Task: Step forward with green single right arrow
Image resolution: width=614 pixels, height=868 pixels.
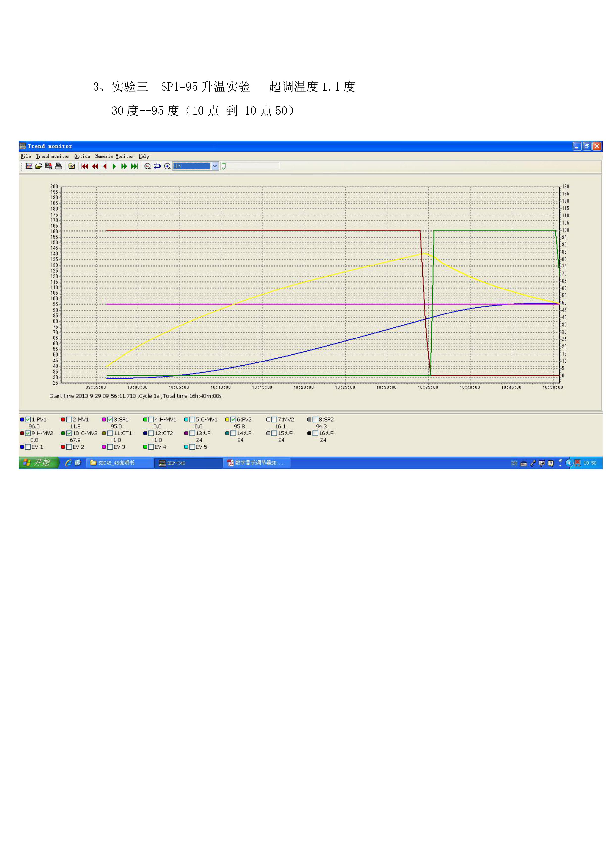Action: pos(114,166)
